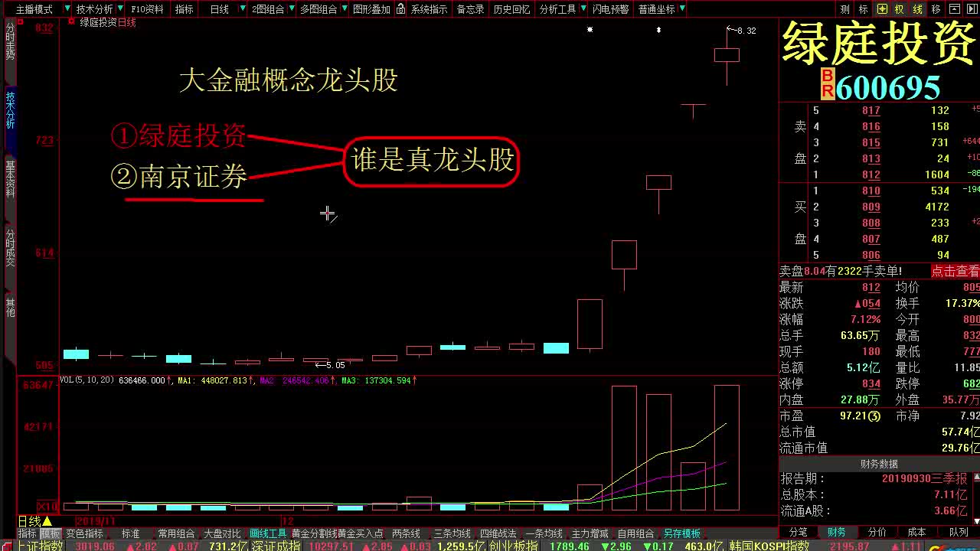Click the X10 volume scale marker

[47, 506]
